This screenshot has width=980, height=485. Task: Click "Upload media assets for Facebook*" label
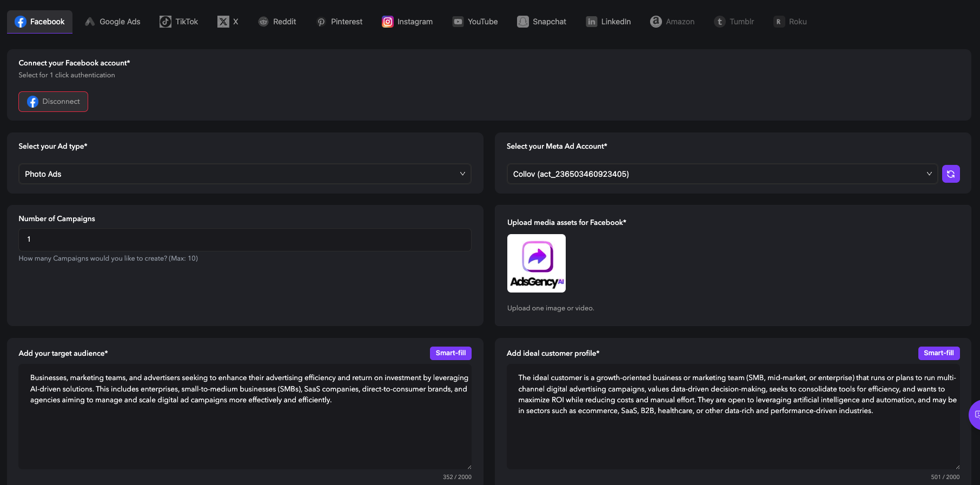pos(567,222)
